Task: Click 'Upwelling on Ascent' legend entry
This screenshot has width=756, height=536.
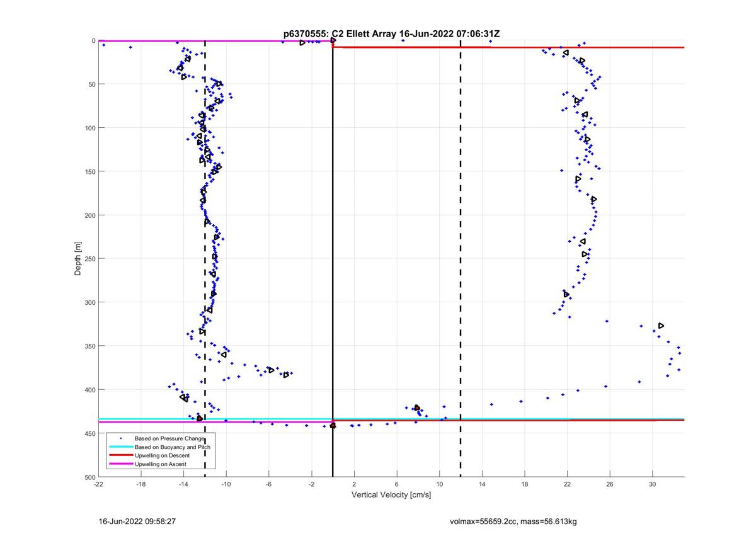Action: [x=161, y=464]
